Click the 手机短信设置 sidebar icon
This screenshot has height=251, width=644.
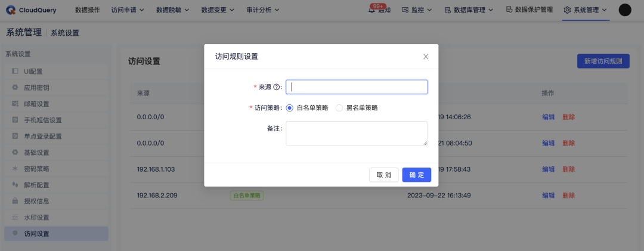tap(15, 120)
